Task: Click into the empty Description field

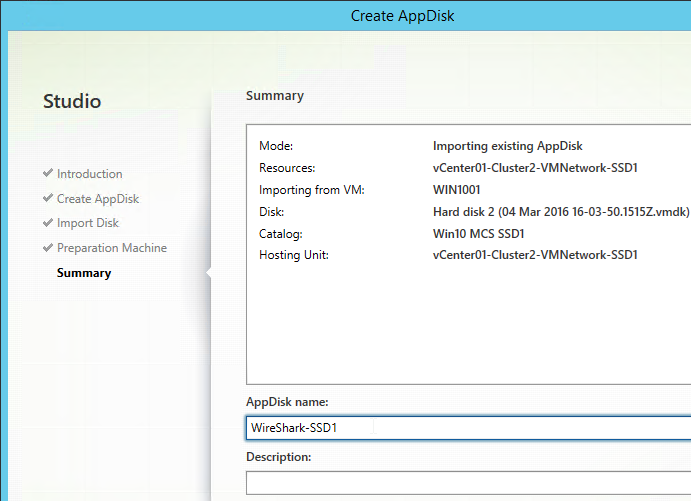Action: [468, 483]
